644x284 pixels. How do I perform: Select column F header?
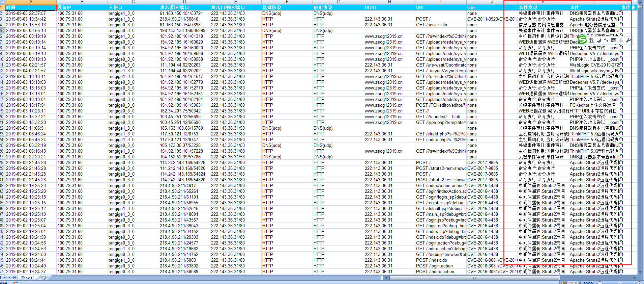(x=287, y=2)
